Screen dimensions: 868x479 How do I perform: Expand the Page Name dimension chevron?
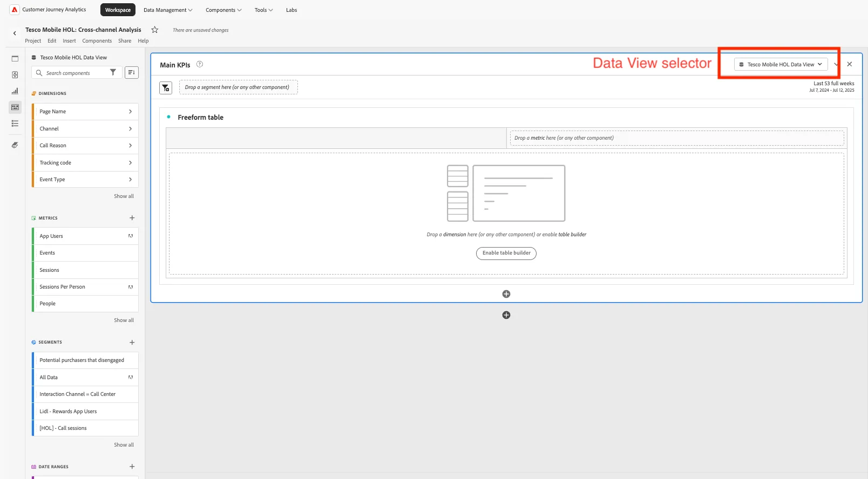tap(131, 112)
